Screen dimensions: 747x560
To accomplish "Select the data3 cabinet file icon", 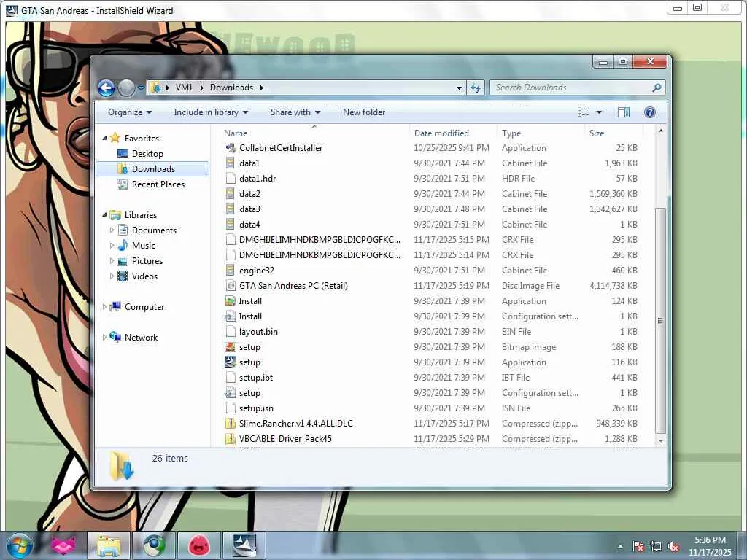I will [x=231, y=209].
